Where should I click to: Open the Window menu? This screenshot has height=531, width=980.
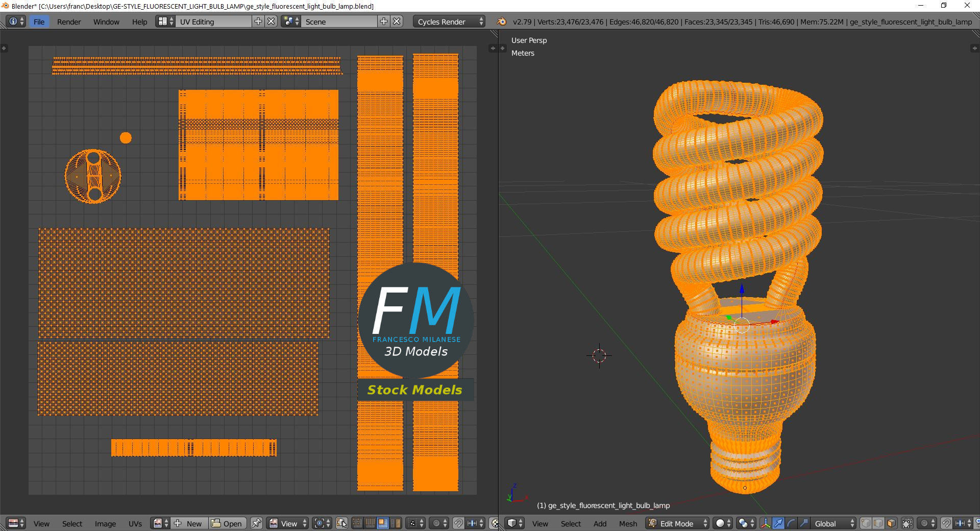tap(106, 21)
